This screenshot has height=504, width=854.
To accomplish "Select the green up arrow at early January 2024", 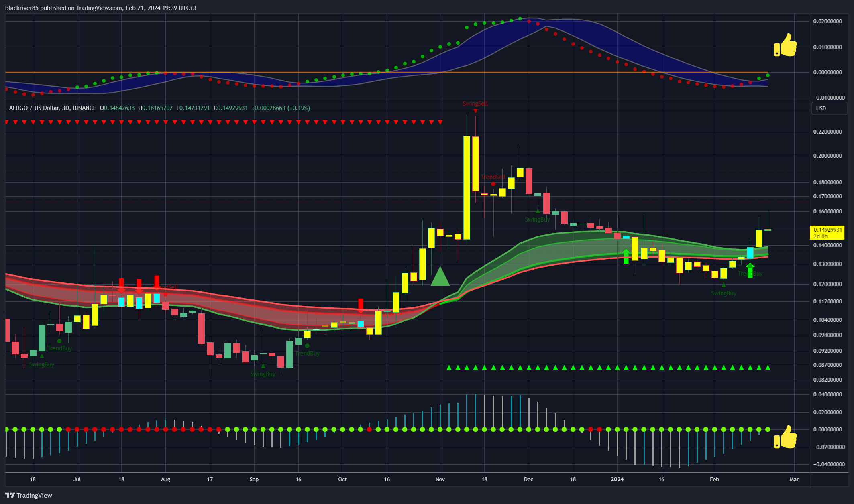I will click(626, 256).
